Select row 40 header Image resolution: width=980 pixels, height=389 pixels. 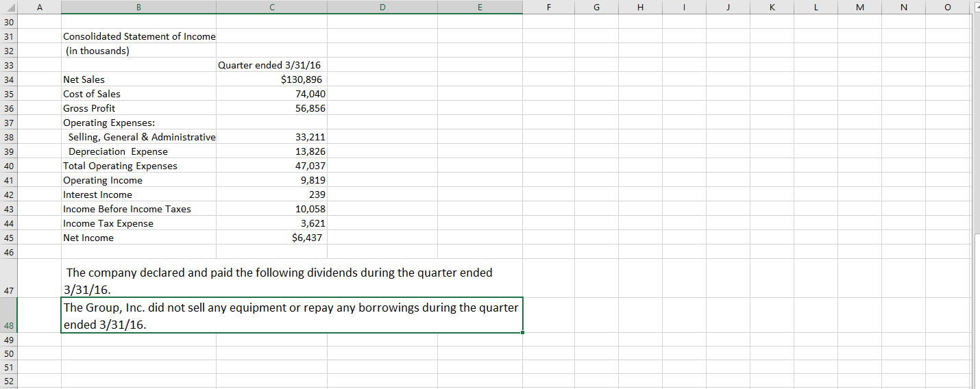coord(8,166)
